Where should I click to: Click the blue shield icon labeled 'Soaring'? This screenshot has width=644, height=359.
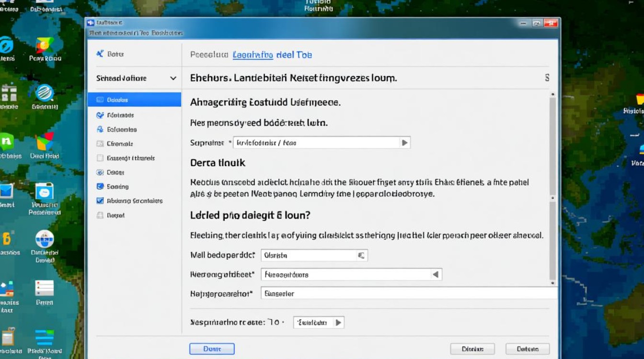click(x=100, y=187)
